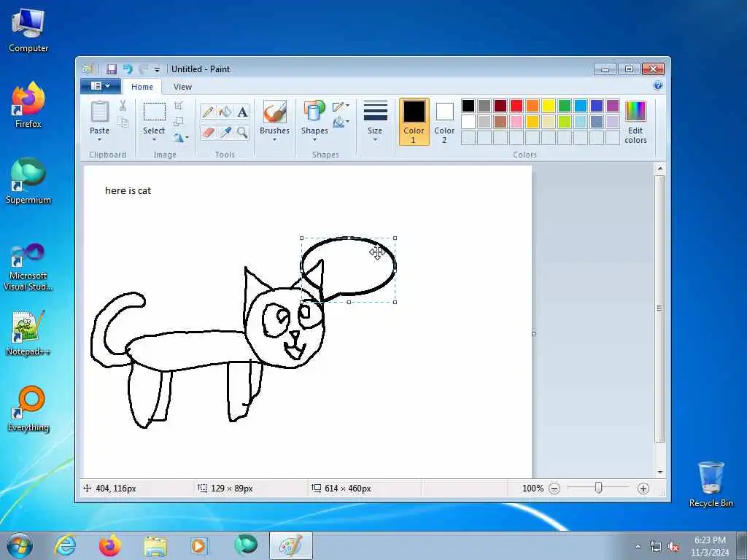Image resolution: width=747 pixels, height=560 pixels.
Task: Open Supermium desktop shortcut
Action: pos(28,181)
